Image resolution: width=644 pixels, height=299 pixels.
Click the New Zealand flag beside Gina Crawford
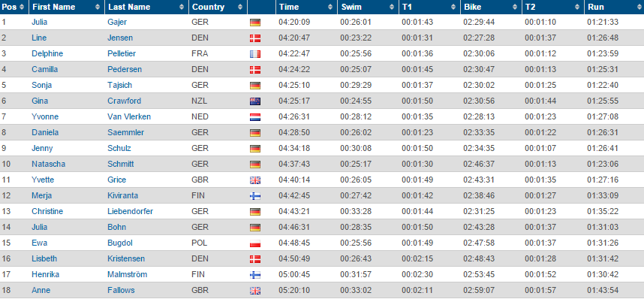point(255,101)
